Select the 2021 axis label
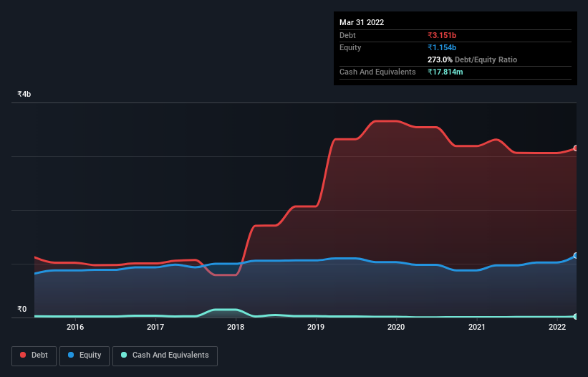 click(x=476, y=327)
